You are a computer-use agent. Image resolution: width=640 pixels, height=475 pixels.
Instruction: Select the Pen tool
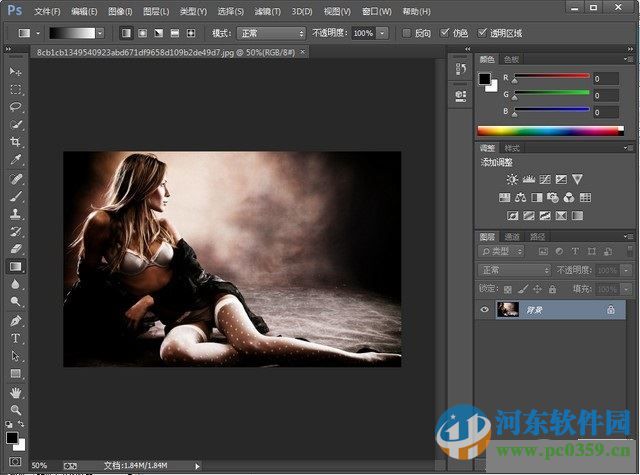click(15, 321)
